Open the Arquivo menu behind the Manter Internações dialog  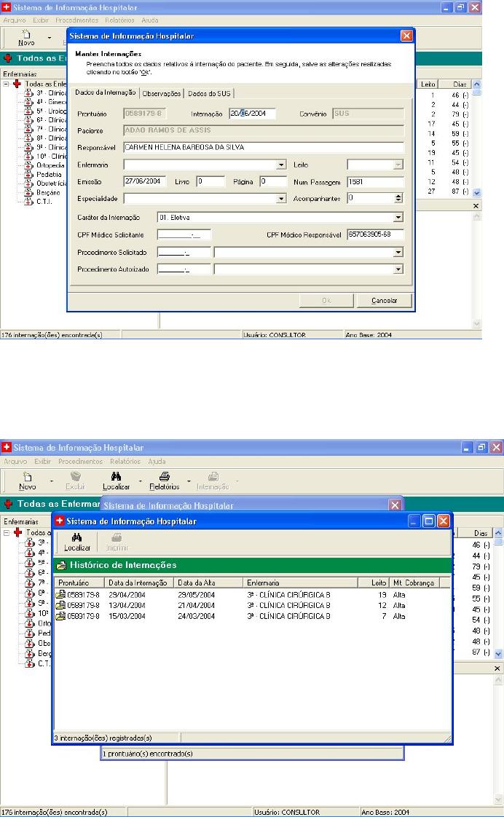(x=15, y=20)
